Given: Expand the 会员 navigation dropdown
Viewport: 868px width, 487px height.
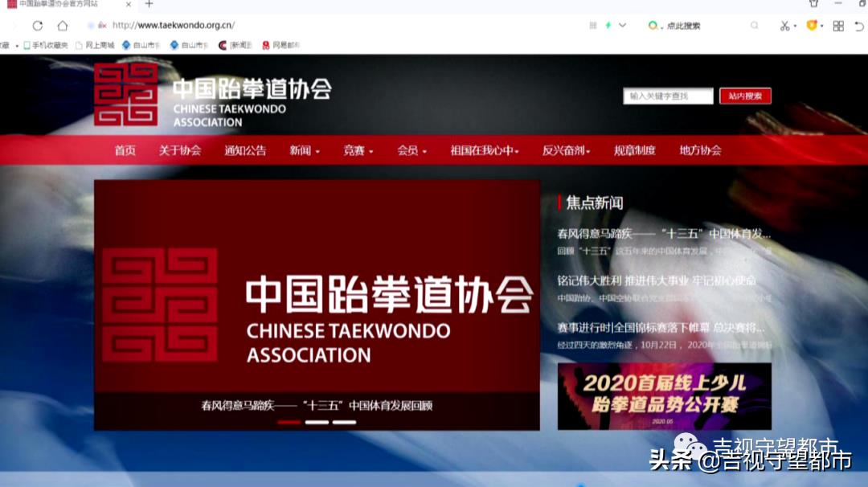Looking at the screenshot, I should coord(411,150).
